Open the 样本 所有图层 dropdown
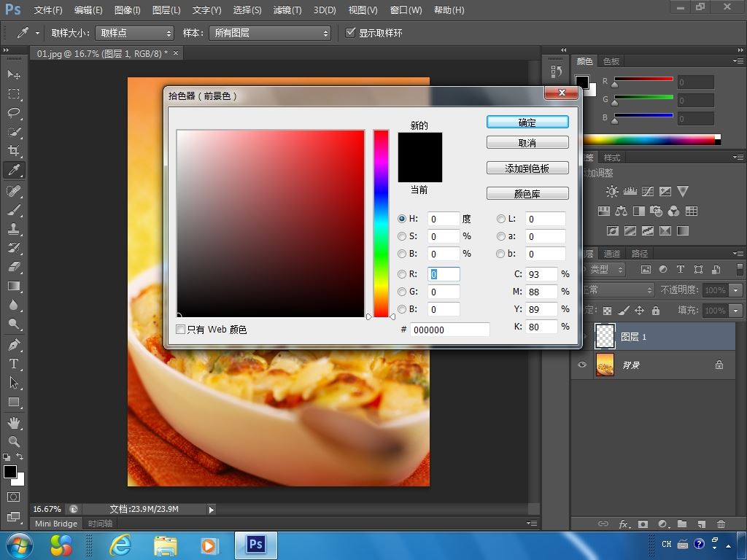Screen dimensions: 747x560 (270, 33)
